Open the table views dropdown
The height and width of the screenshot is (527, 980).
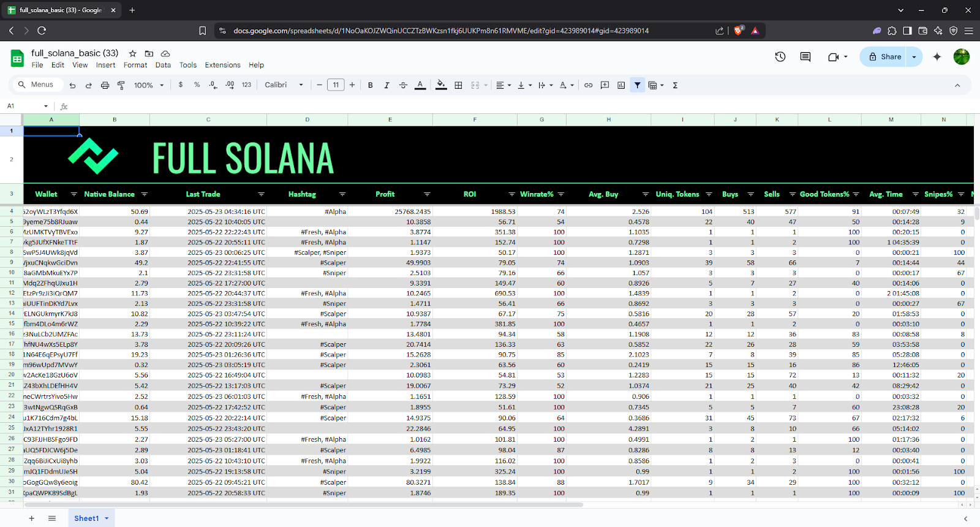tap(656, 85)
